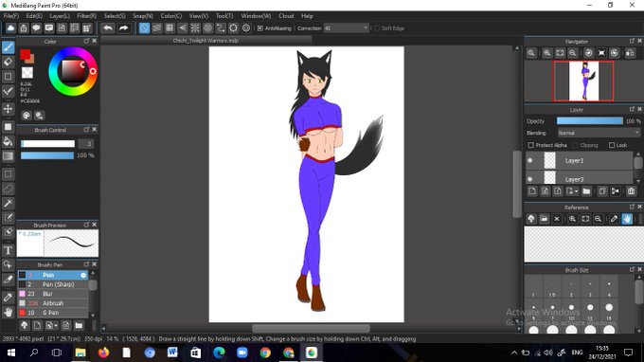Adjust the brush opacity slider at 100%
The width and height of the screenshot is (644, 362).
(x=47, y=155)
